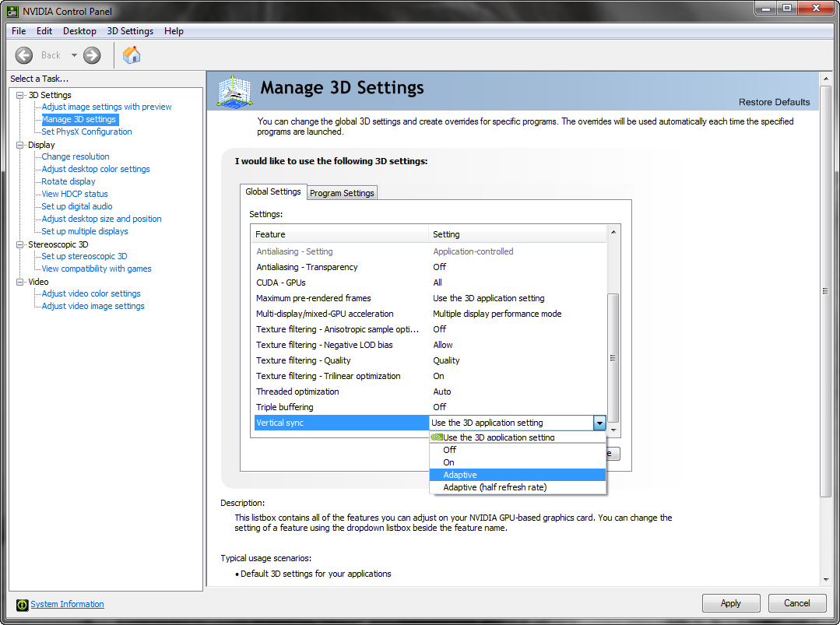This screenshot has height=625, width=840.
Task: Click settings list scroll-down arrow
Action: 613,430
